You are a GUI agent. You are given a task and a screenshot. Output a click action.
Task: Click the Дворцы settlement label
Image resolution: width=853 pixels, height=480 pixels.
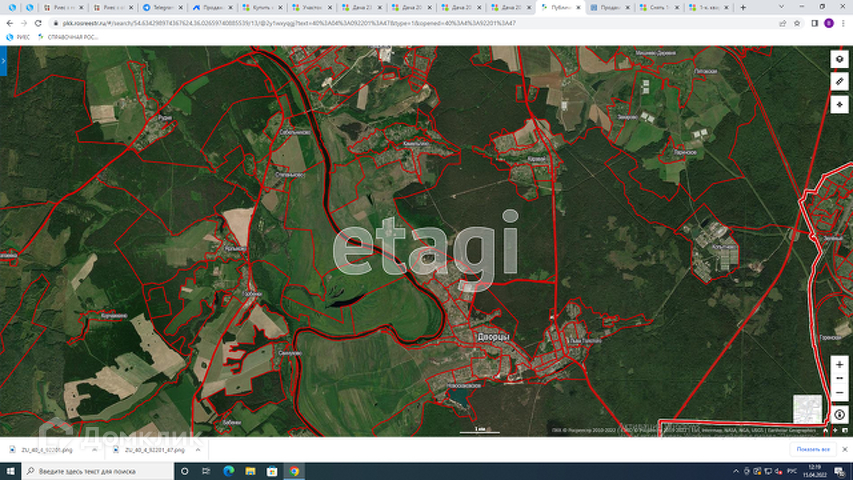[493, 337]
